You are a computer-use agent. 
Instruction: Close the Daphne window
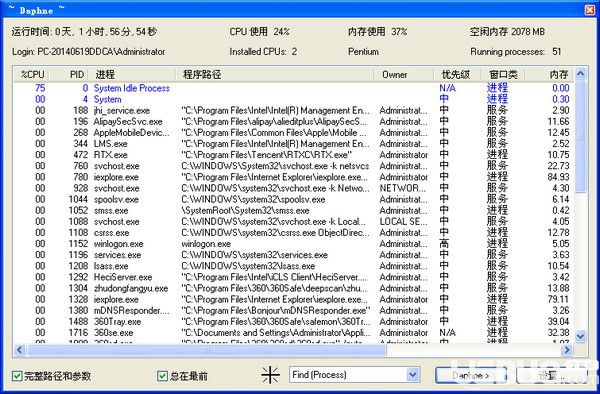(x=590, y=10)
